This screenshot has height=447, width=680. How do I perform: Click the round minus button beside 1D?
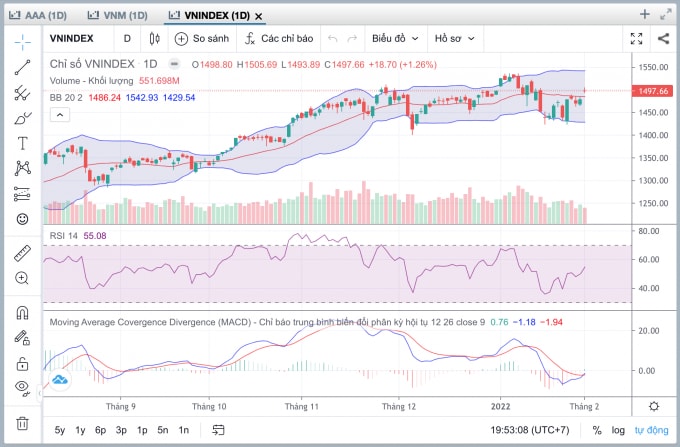tap(174, 64)
